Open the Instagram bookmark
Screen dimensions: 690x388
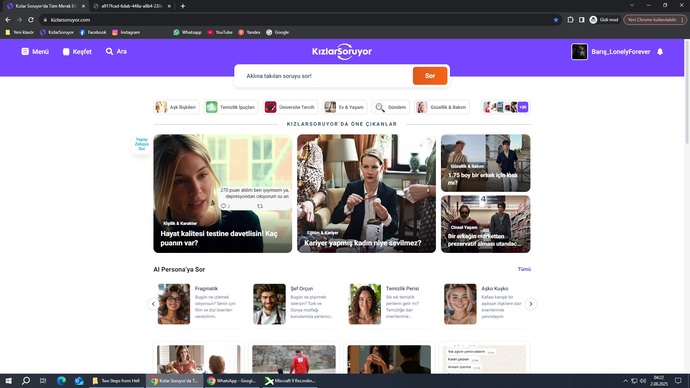pyautogui.click(x=126, y=32)
